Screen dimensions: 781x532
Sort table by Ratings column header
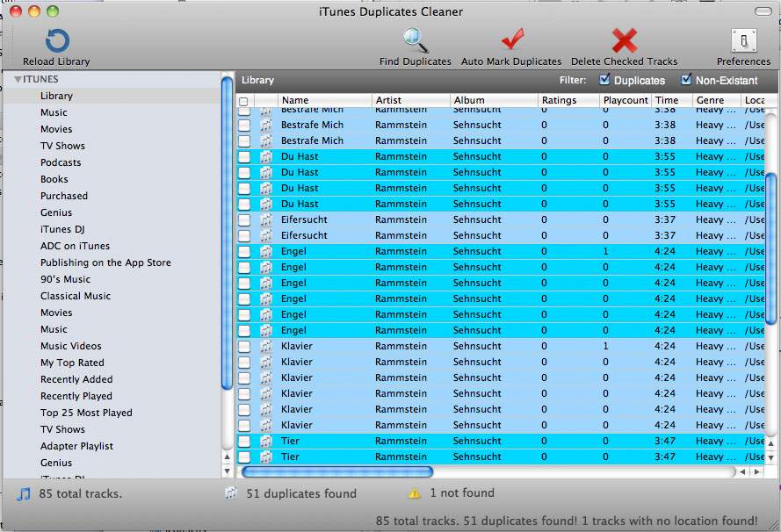(568, 100)
